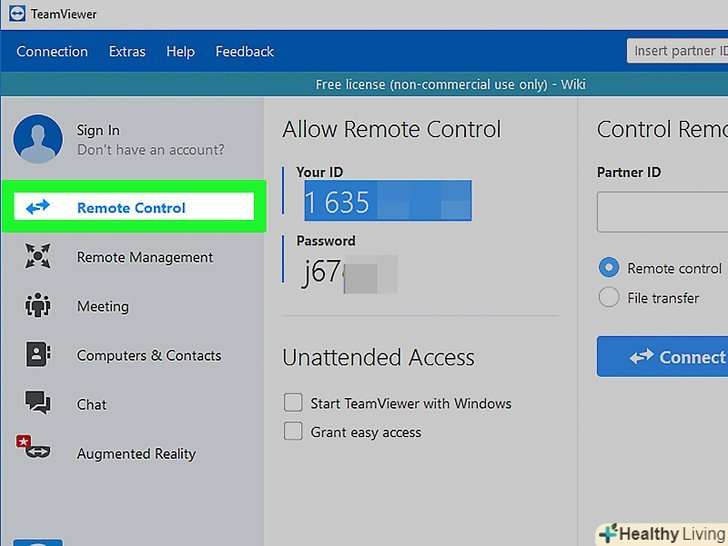The image size is (728, 546).
Task: Select the Remote control radio button
Action: [x=609, y=267]
